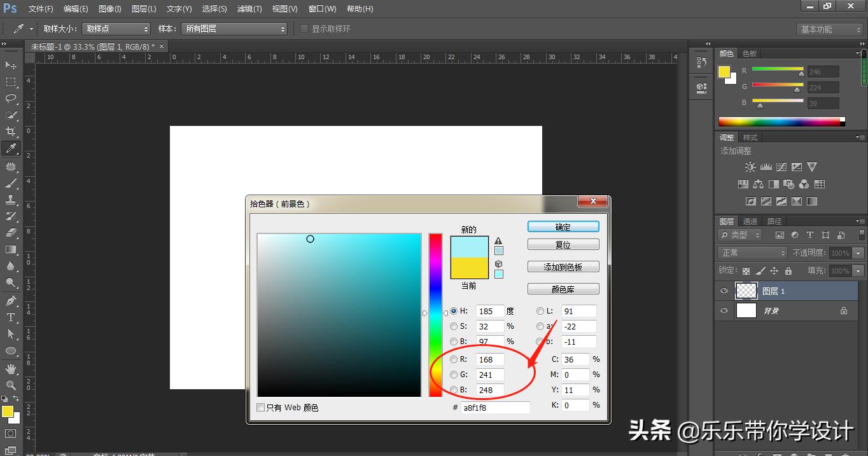Switch to the 色板 panel tab
The image size is (868, 456).
(749, 53)
